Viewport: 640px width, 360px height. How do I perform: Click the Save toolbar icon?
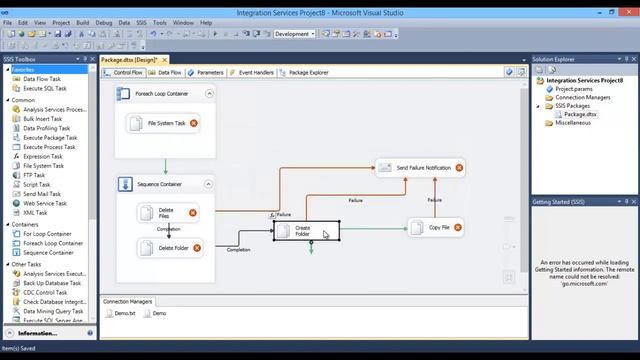(x=58, y=34)
